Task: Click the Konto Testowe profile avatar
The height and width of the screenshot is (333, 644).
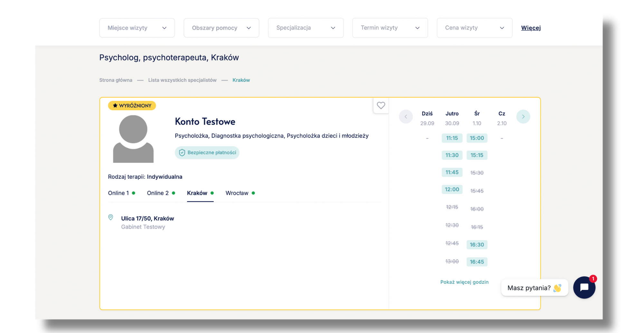Action: [133, 139]
